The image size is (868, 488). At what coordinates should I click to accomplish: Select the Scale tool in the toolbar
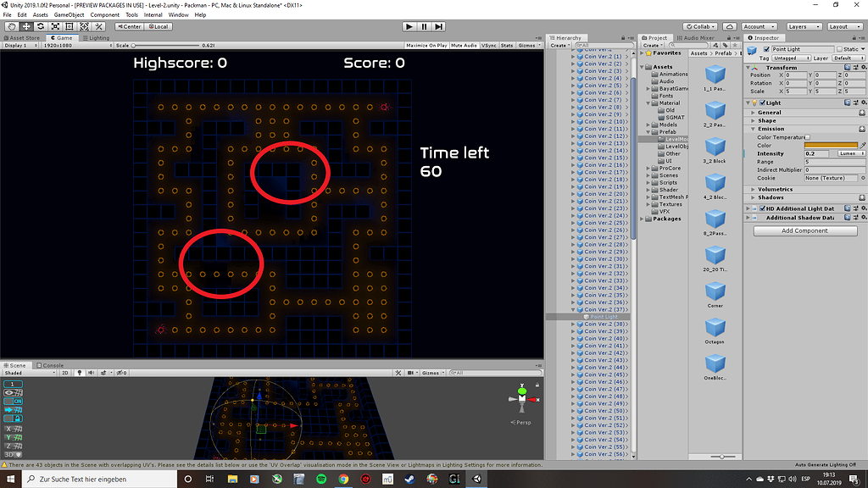[x=55, y=26]
